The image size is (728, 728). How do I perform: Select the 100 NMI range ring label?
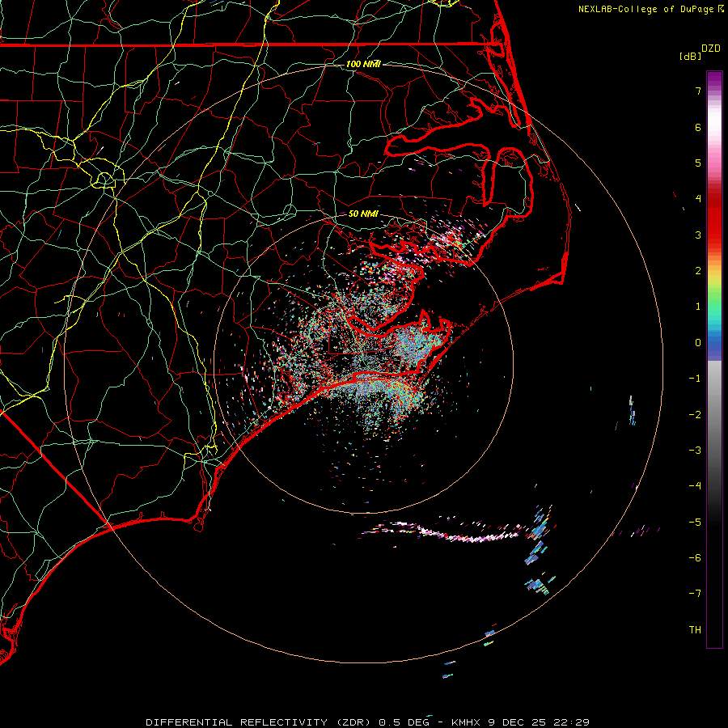coord(363,64)
